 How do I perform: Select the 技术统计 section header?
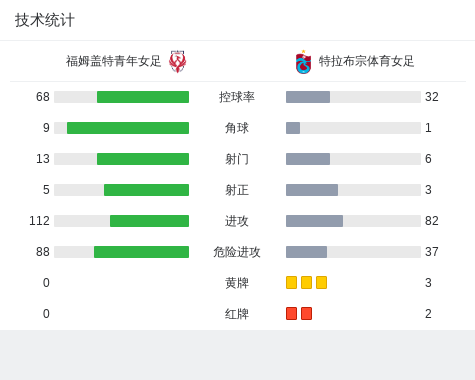45,20
